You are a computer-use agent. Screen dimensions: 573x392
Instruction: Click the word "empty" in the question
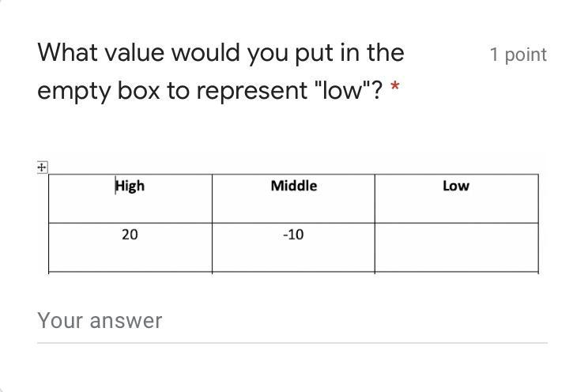point(74,92)
